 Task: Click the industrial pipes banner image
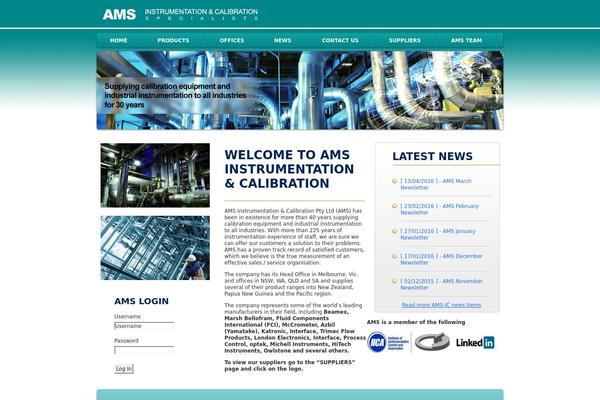[300, 90]
